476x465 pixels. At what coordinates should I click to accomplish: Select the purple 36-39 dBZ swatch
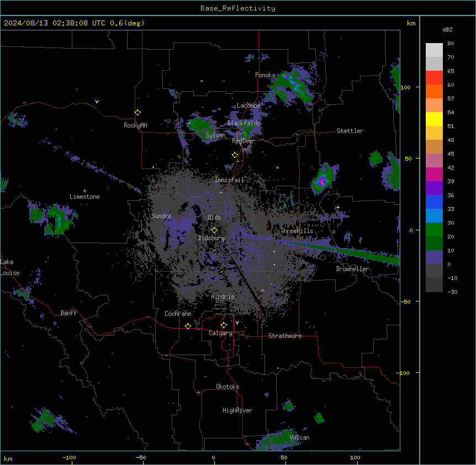coord(434,188)
